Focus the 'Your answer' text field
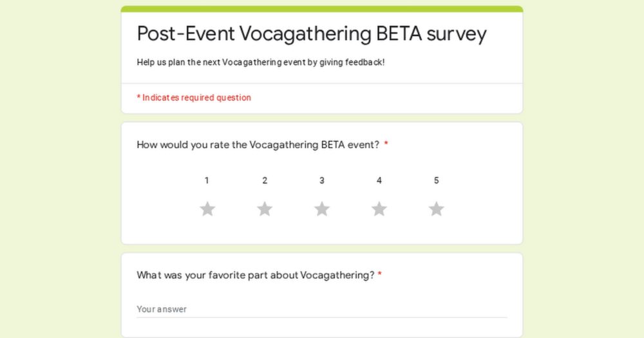This screenshot has height=338, width=644. pos(321,309)
